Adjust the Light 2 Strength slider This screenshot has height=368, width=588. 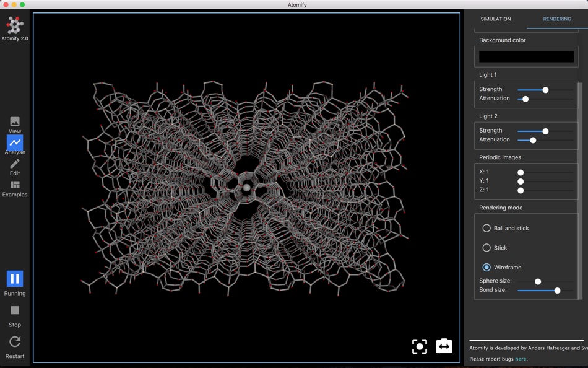(x=545, y=131)
